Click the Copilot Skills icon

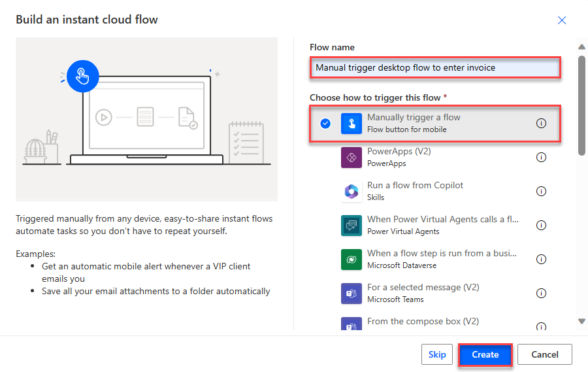coord(351,192)
